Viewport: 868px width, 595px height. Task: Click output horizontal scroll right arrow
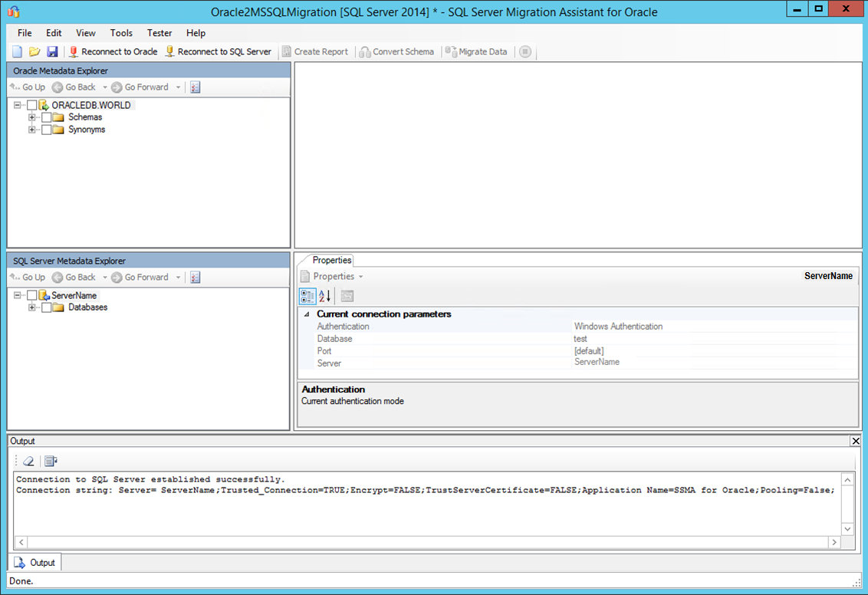click(x=834, y=542)
